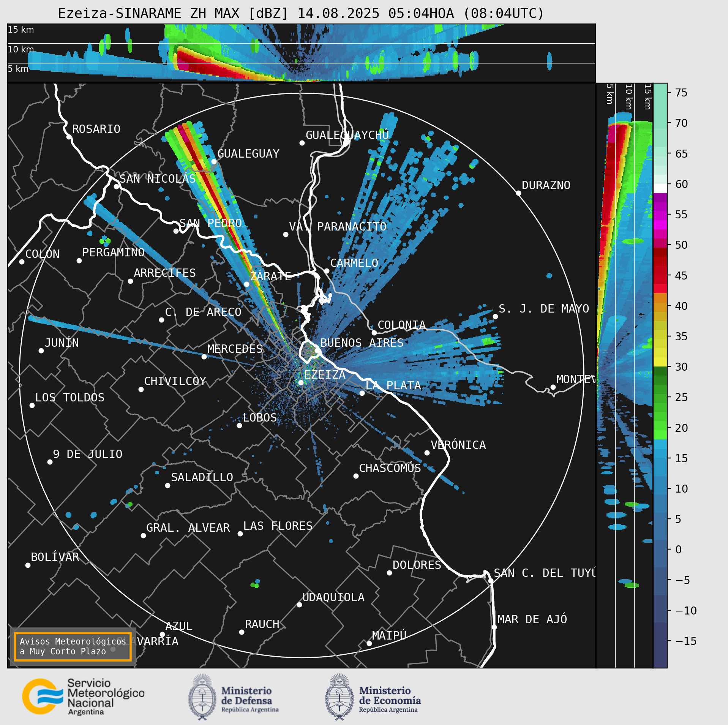This screenshot has width=728, height=725.
Task: Click the LA PLATA city marker dot
Action: (x=362, y=393)
